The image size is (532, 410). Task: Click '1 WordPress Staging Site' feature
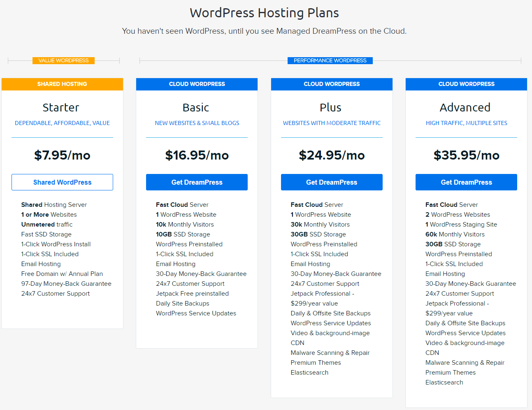point(461,224)
